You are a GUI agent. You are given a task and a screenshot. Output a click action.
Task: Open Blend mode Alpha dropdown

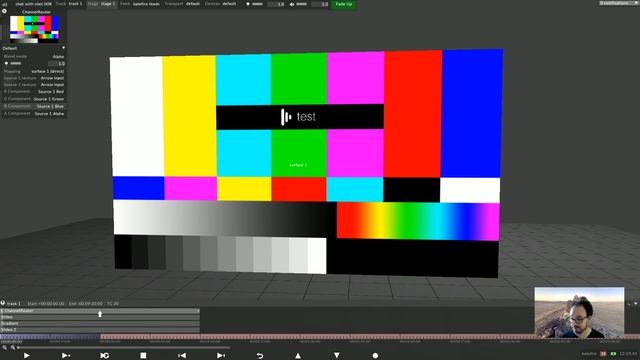34,56
